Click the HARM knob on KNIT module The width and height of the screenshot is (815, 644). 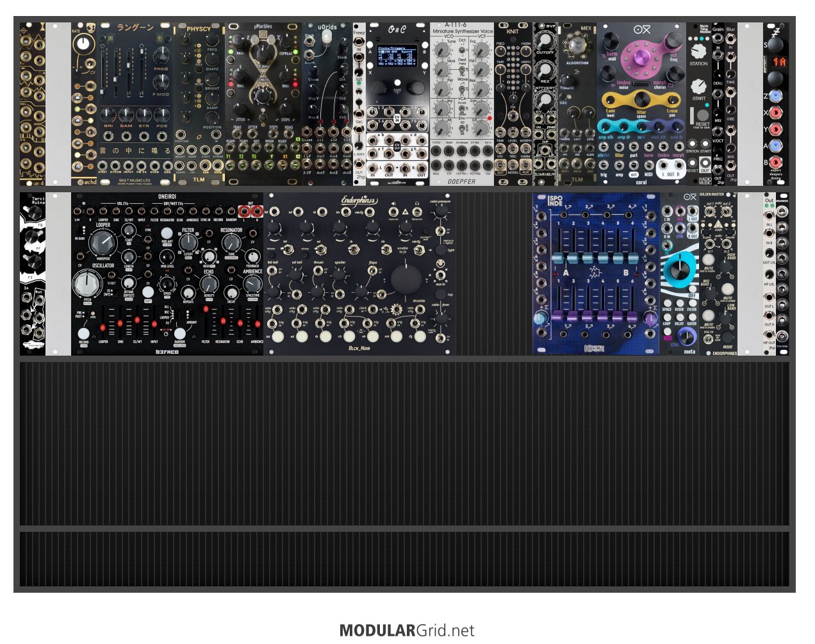coord(525,53)
